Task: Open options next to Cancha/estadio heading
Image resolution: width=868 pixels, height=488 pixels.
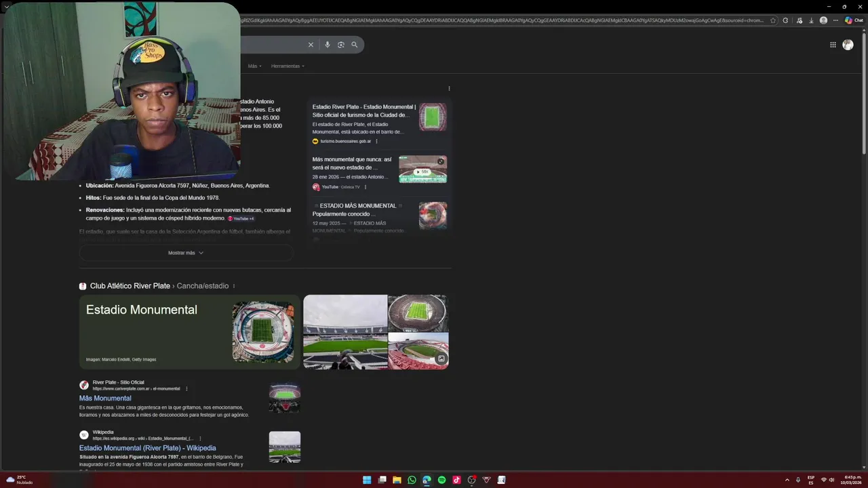Action: [234, 286]
